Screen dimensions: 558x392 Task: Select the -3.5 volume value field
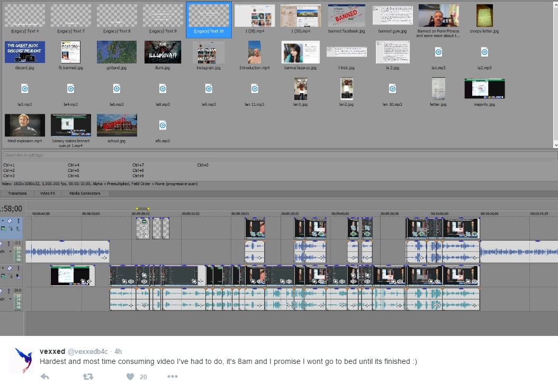(x=17, y=243)
